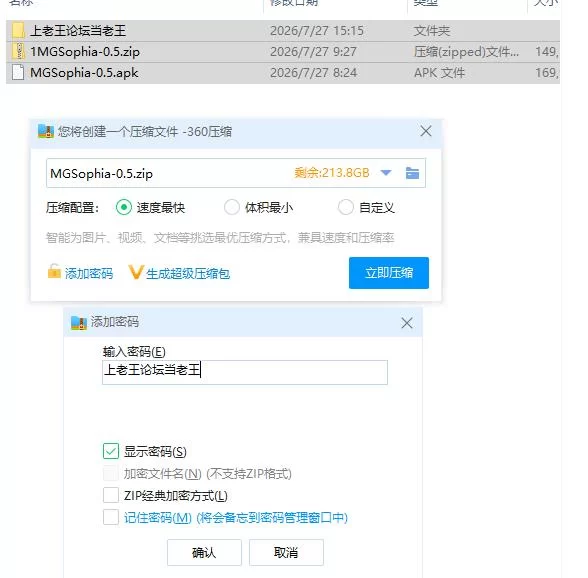Screen dimensions: 588x578
Task: Confirm password with 确认 button
Action: pyautogui.click(x=204, y=552)
